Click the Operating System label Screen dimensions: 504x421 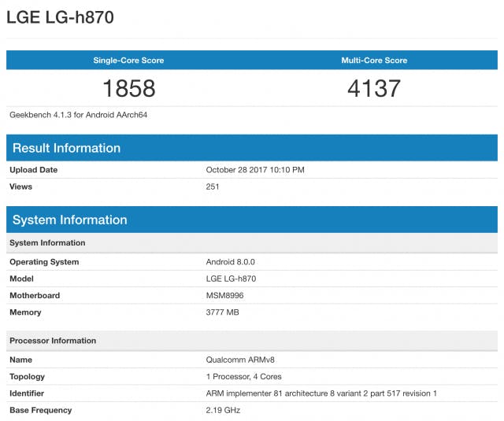[x=44, y=262]
